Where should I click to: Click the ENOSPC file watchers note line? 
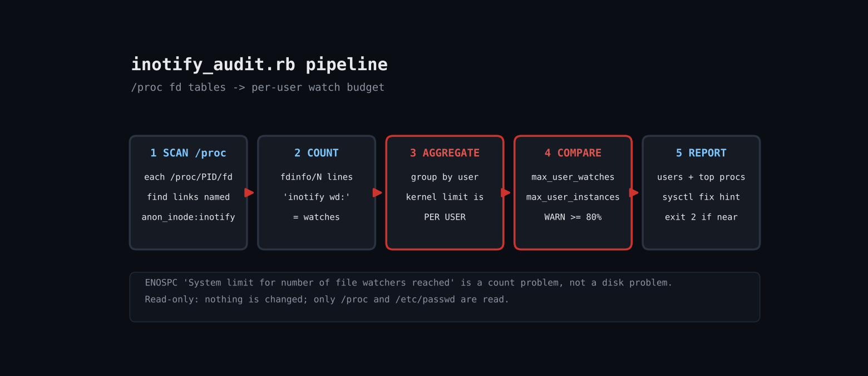[408, 283]
